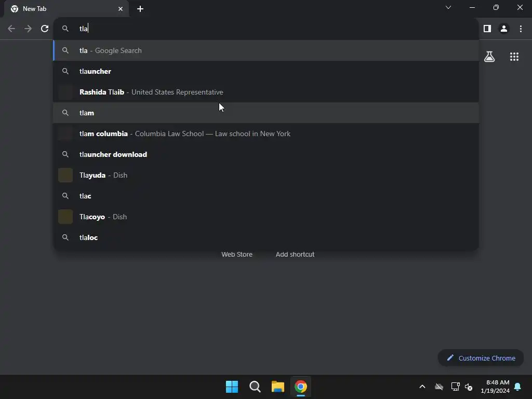Select the New Tab tab
The image size is (532, 399).
coord(66,9)
